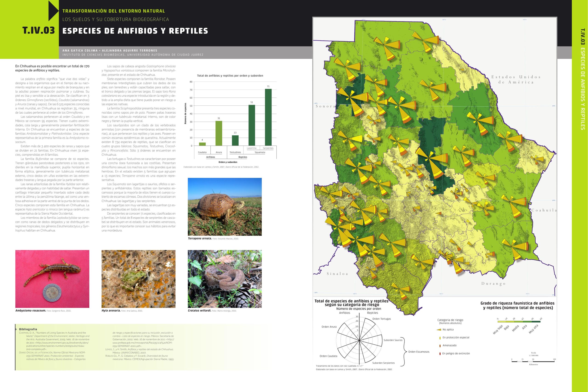Image resolution: width=588 pixels, height=392 pixels.
Task: Click the 'Muy baja' lightest green swatch
Action: (502, 322)
